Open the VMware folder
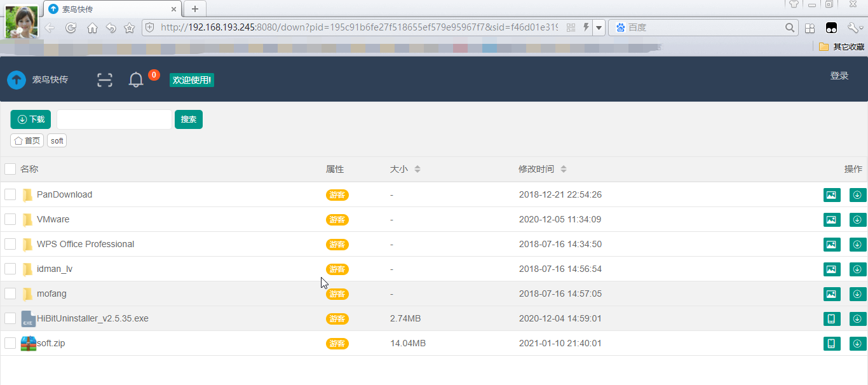The height and width of the screenshot is (385, 868). point(53,219)
